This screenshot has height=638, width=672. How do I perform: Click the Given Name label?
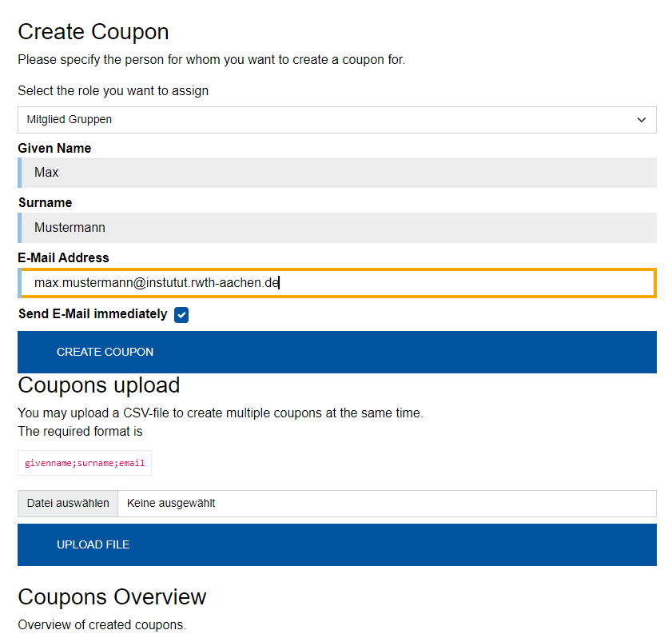point(54,148)
